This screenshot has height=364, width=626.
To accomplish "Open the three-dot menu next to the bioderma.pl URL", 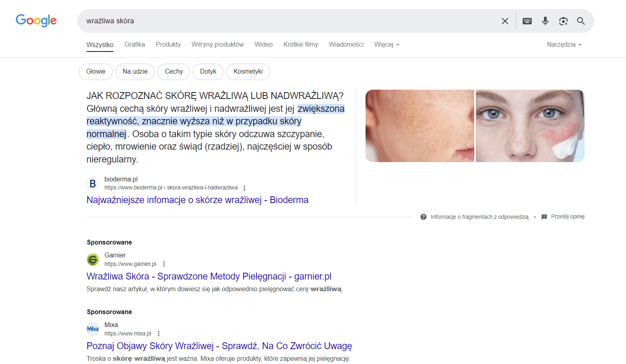I will coord(244,188).
